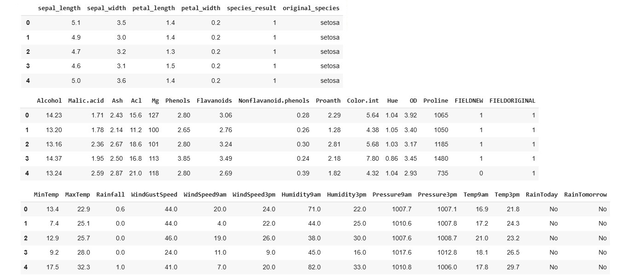The image size is (644, 279).
Task: Click the WindGustSpeed column header
Action: pyautogui.click(x=154, y=194)
